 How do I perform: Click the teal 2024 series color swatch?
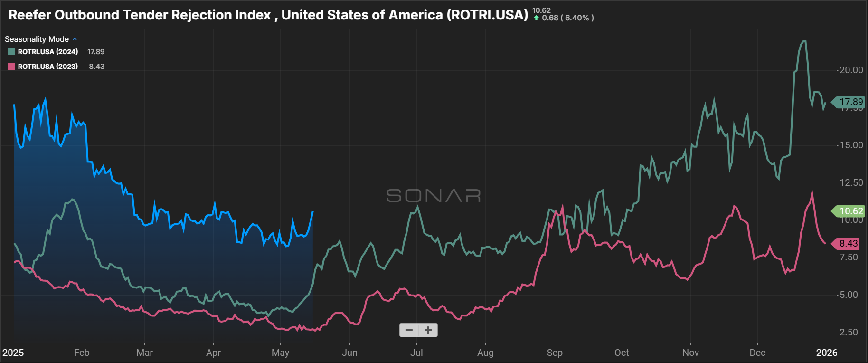pos(11,52)
